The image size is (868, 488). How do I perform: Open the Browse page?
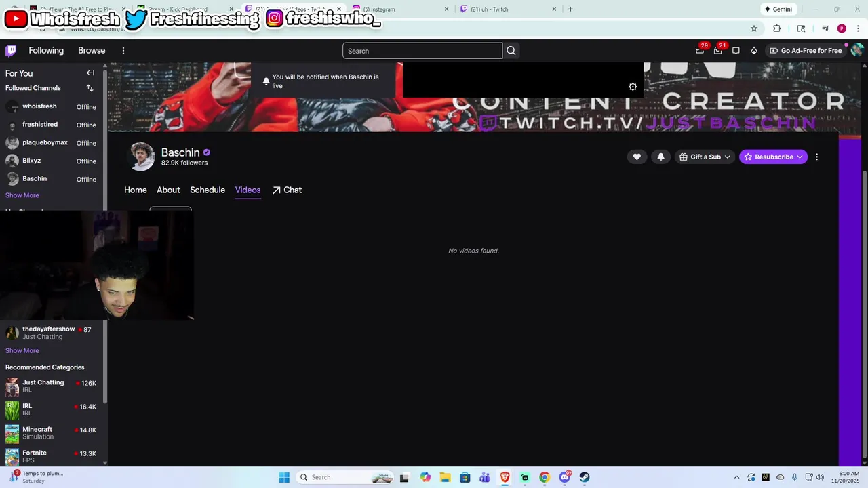point(92,51)
